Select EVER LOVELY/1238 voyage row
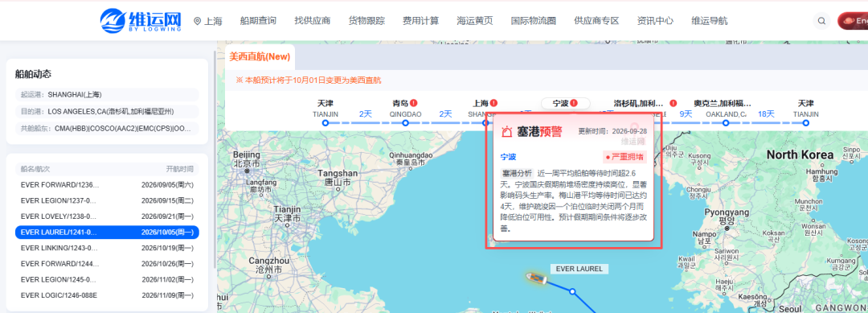Screen dimensions: 868x313 click(x=107, y=216)
